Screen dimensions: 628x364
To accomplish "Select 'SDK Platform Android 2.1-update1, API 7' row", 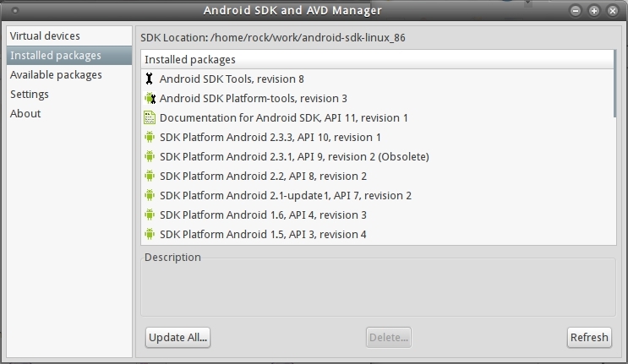I will click(377, 195).
